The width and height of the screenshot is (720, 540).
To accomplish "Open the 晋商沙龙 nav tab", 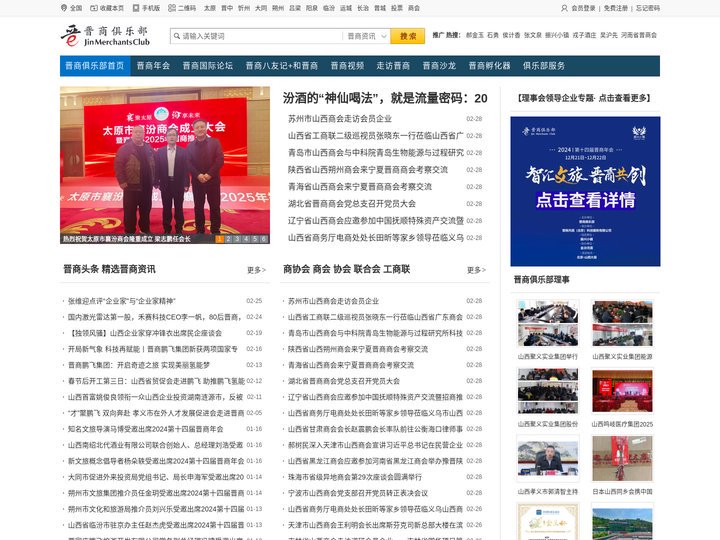I will tap(439, 66).
